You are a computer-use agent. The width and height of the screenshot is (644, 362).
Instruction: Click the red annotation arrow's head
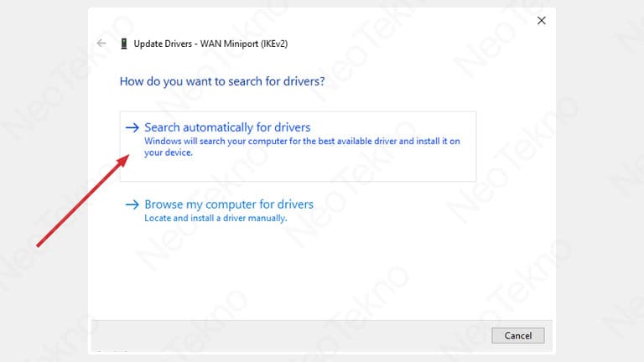click(x=126, y=160)
